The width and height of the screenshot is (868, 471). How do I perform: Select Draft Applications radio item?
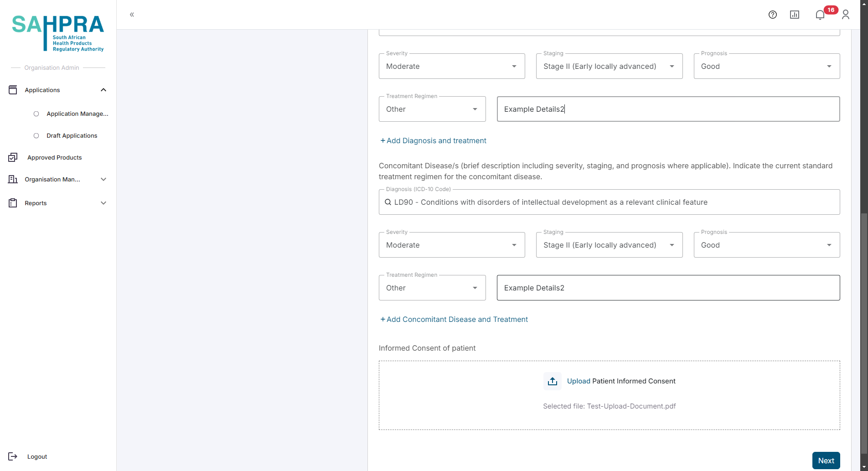point(36,135)
